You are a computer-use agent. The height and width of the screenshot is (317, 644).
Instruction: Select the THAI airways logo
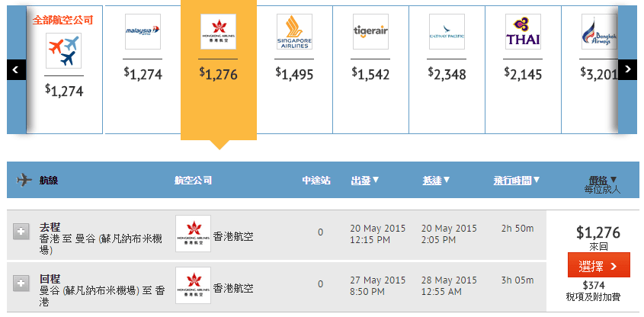click(x=523, y=32)
